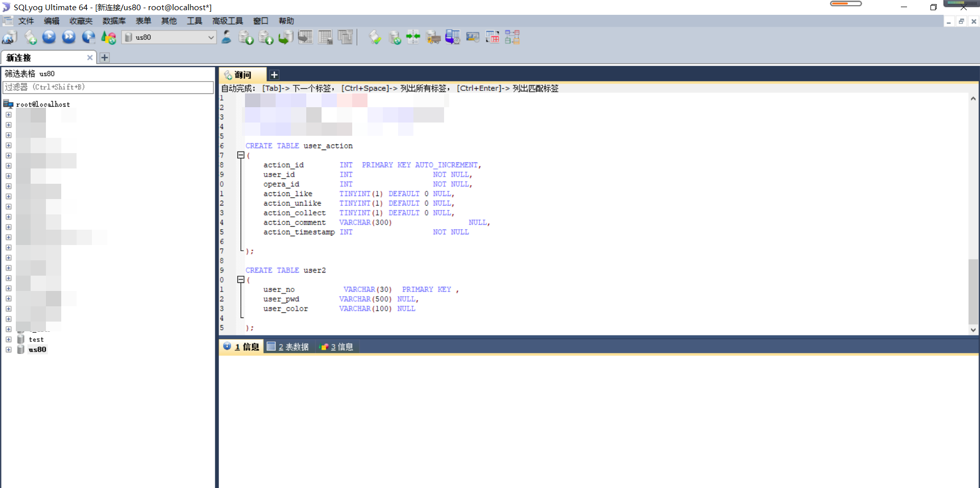Image resolution: width=980 pixels, height=488 pixels.
Task: Click the Execute Query play icon
Action: pyautogui.click(x=49, y=37)
